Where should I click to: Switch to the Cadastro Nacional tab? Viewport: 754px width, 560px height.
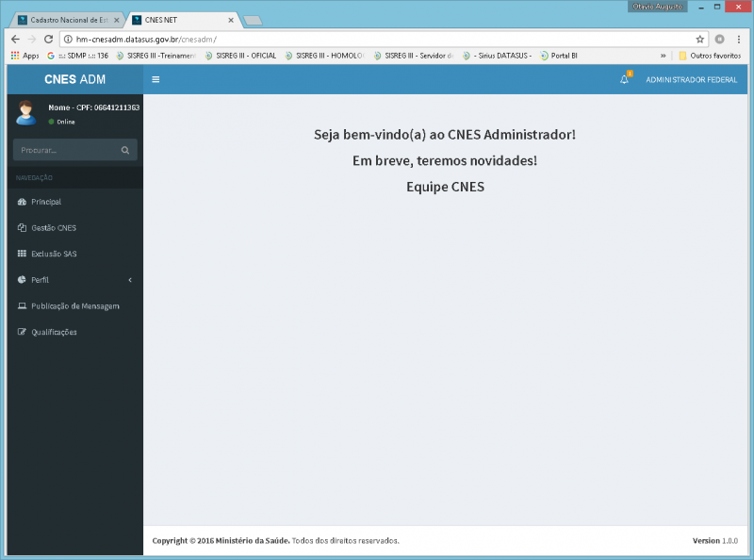click(x=68, y=20)
